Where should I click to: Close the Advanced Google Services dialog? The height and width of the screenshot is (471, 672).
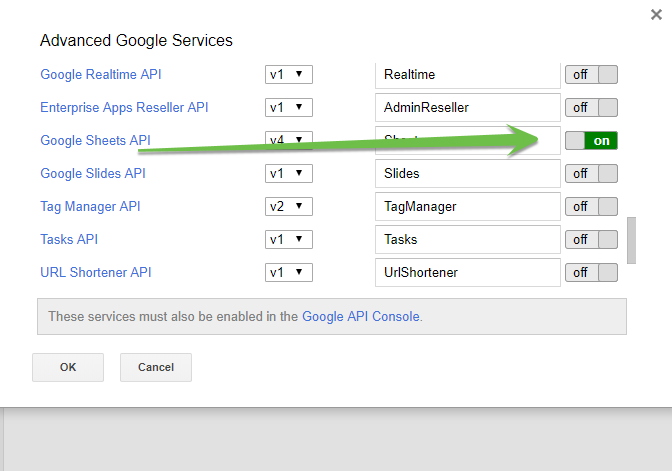point(656,15)
